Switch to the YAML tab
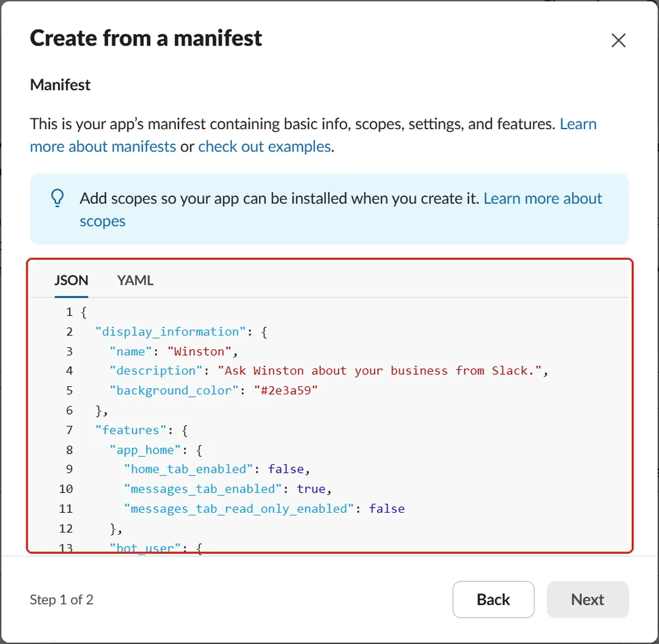This screenshot has width=659, height=644. (135, 280)
